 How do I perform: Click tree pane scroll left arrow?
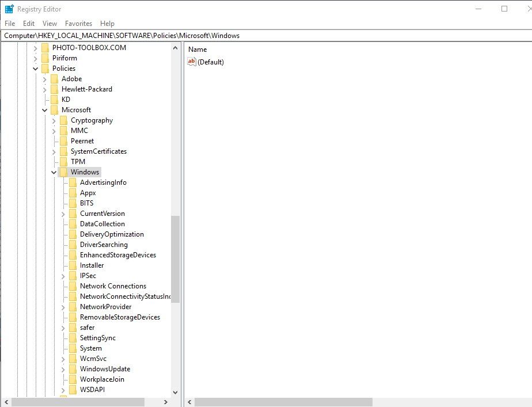[6, 402]
